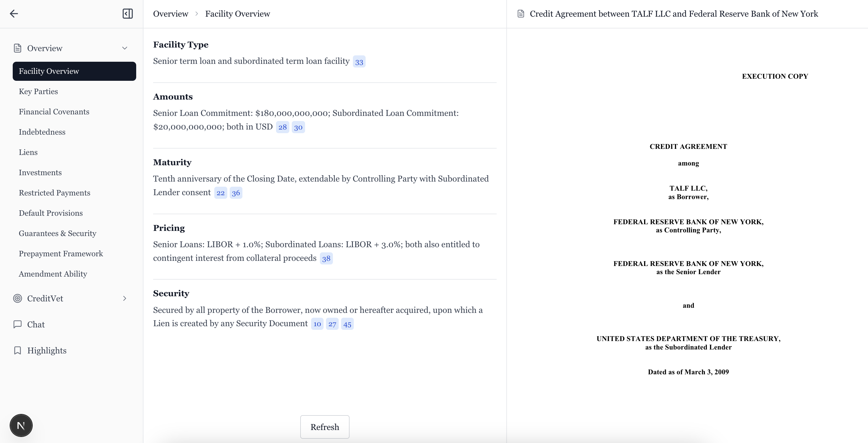Open citation 27 under Security
Image resolution: width=868 pixels, height=443 pixels.
point(332,324)
